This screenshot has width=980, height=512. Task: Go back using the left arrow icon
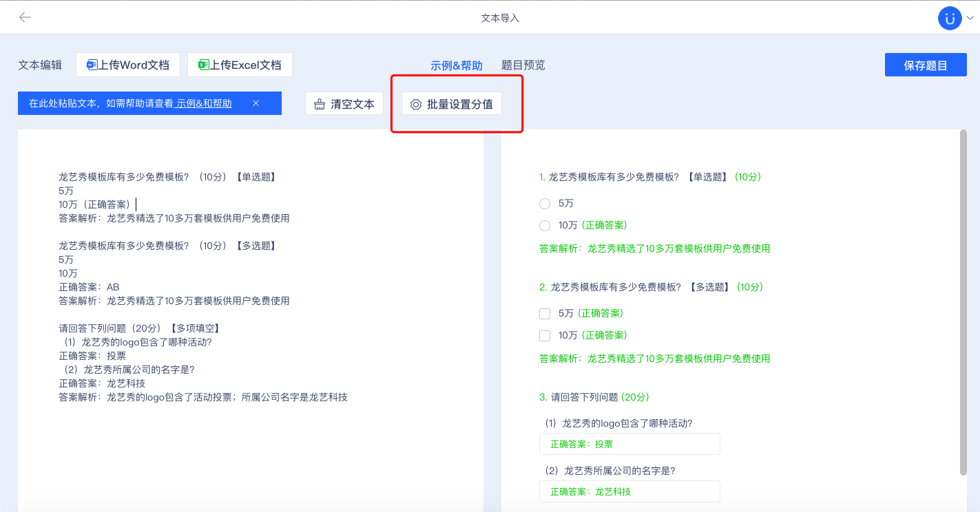pyautogui.click(x=25, y=17)
